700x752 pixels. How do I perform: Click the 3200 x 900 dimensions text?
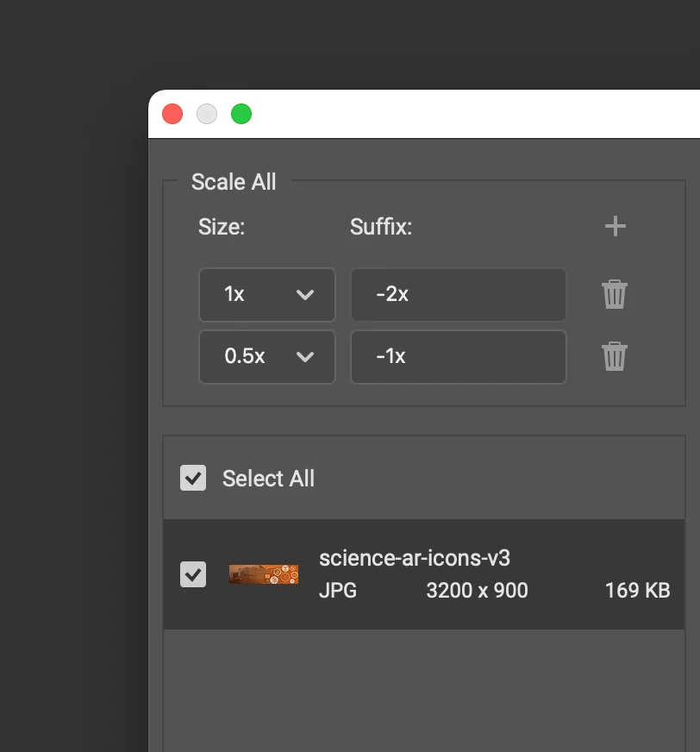coord(477,591)
